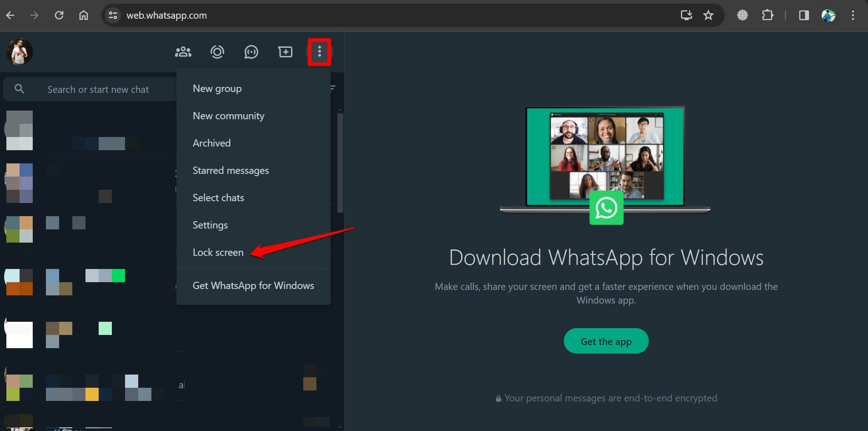
Task: Focus the Search or start new chat field
Action: (x=98, y=89)
